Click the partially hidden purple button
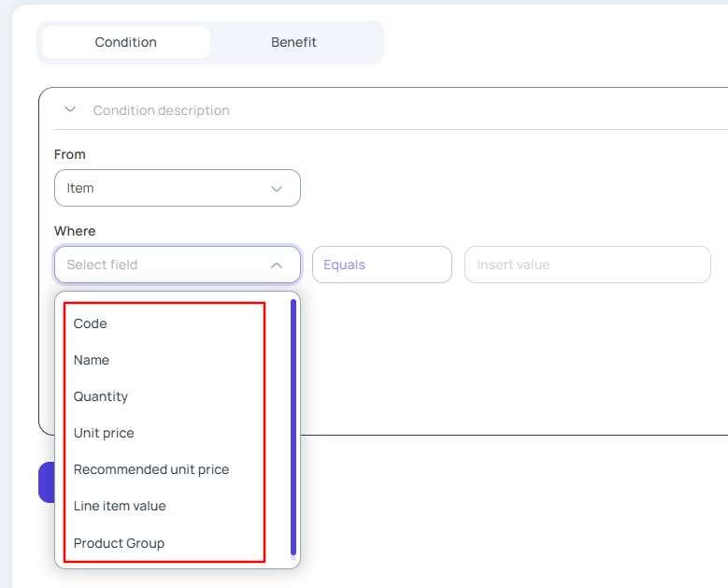This screenshot has height=588, width=728. point(46,481)
